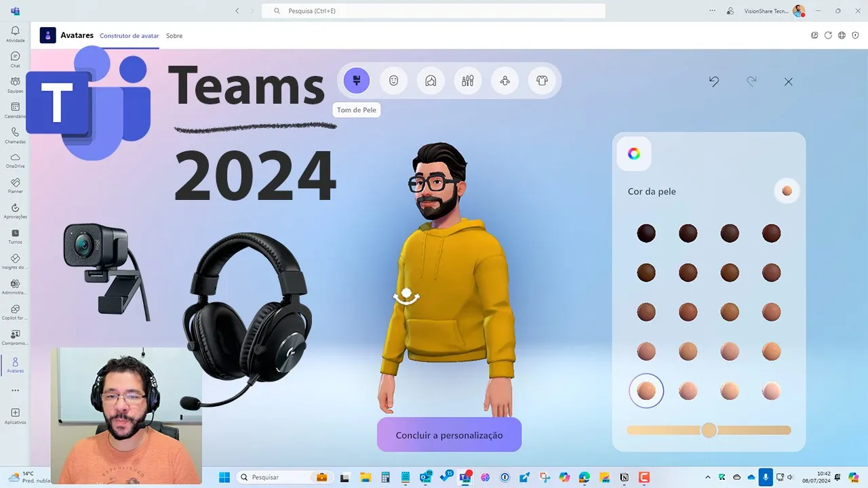Open File Explorer from the taskbar
The image size is (868, 488).
[x=365, y=477]
